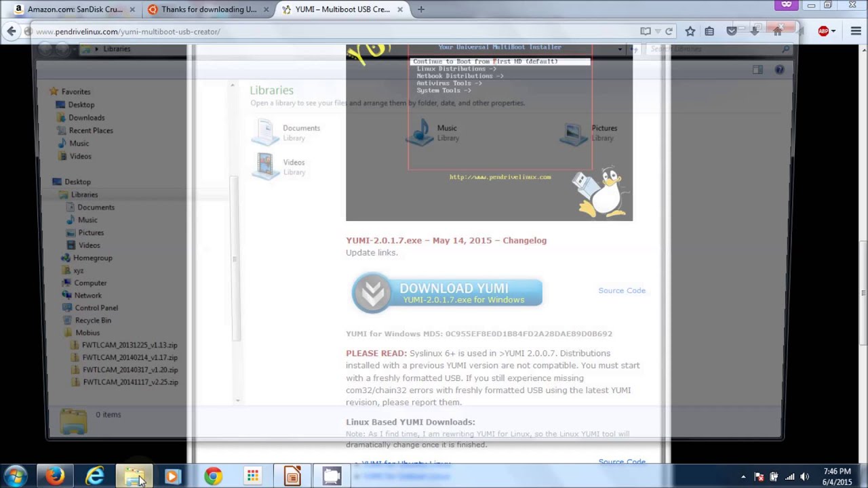Open the Action Center flag tray icon

[759, 476]
